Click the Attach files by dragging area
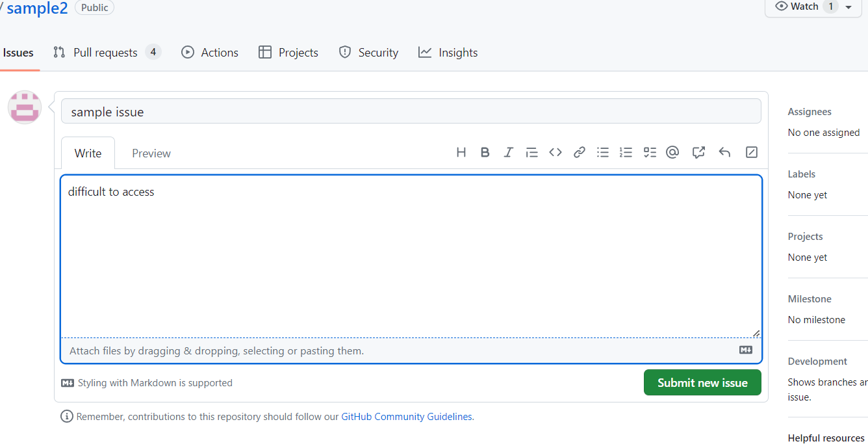Image resolution: width=868 pixels, height=448 pixels. tap(411, 350)
